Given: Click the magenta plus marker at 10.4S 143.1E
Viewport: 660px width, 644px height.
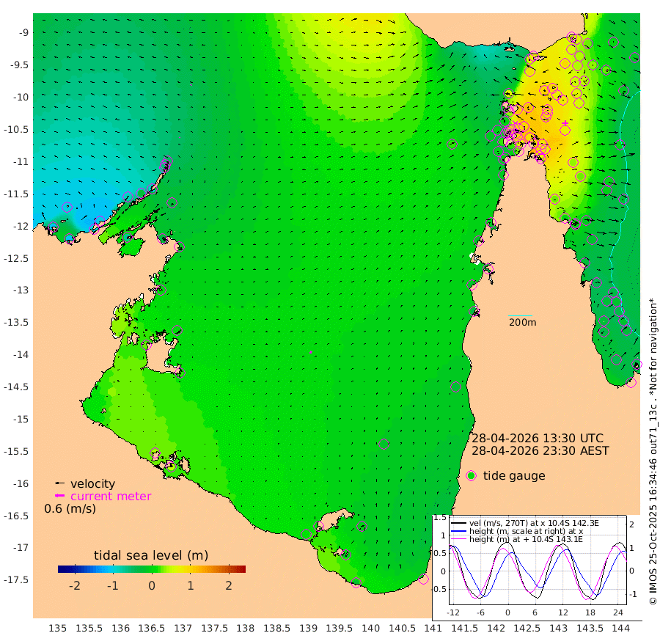Looking at the screenshot, I should [565, 123].
